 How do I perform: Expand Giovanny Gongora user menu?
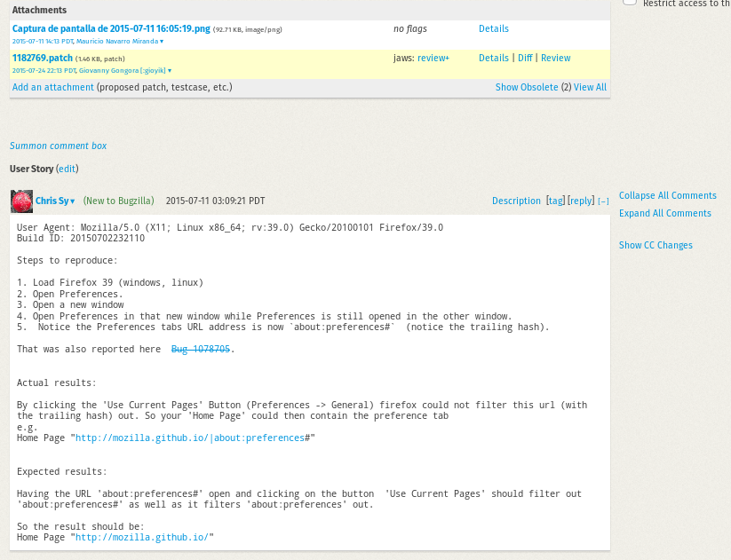point(125,70)
